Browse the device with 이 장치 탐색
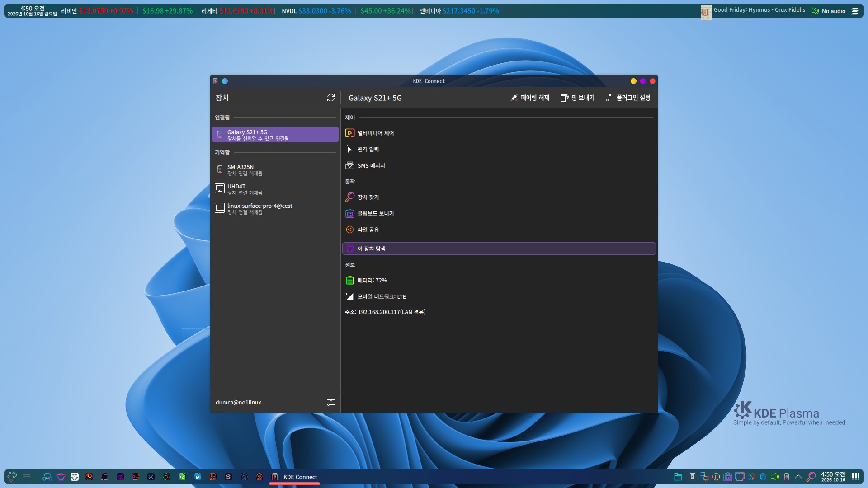The width and height of the screenshot is (868, 488). (x=499, y=249)
